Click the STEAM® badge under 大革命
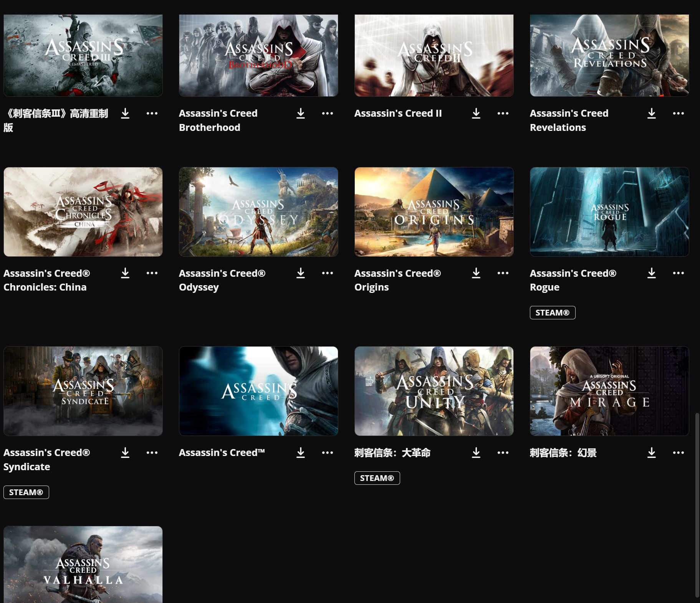Image resolution: width=700 pixels, height=603 pixels. point(377,478)
